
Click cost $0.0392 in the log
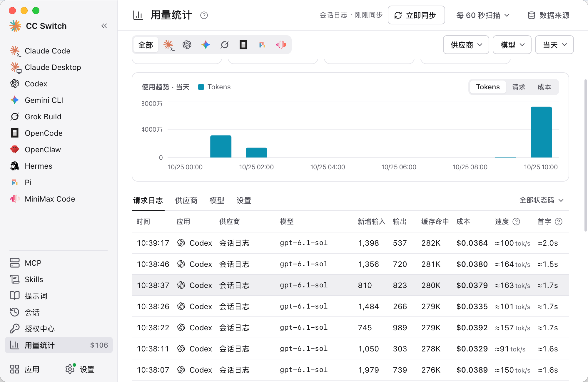tap(472, 328)
